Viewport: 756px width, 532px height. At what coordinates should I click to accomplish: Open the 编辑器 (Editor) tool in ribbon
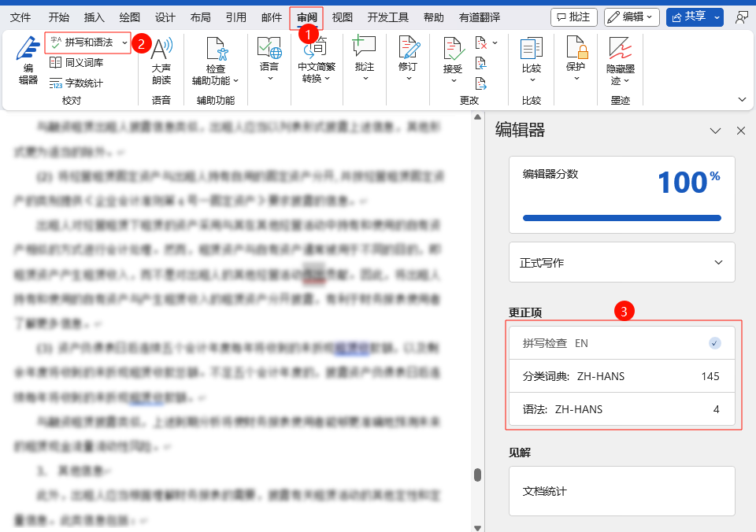pos(28,61)
